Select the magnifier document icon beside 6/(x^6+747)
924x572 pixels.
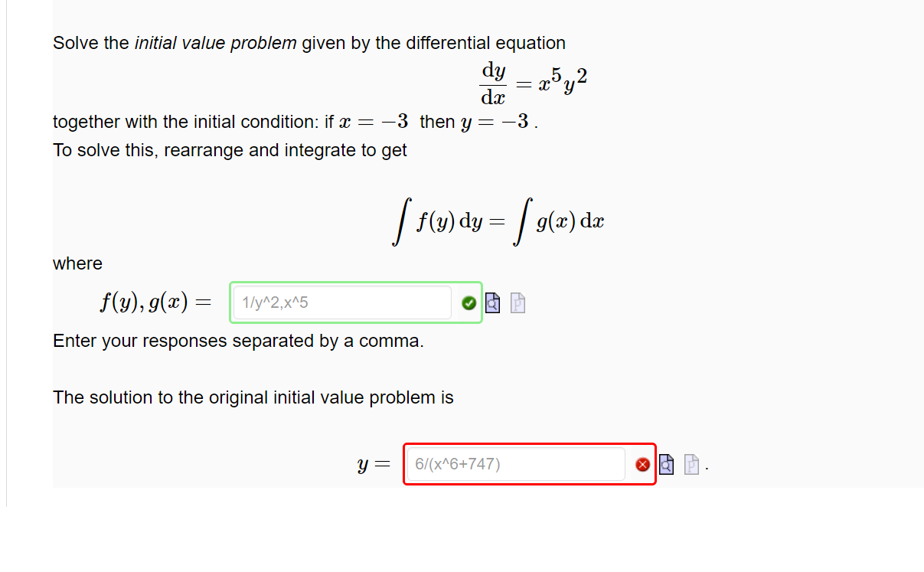tap(665, 464)
